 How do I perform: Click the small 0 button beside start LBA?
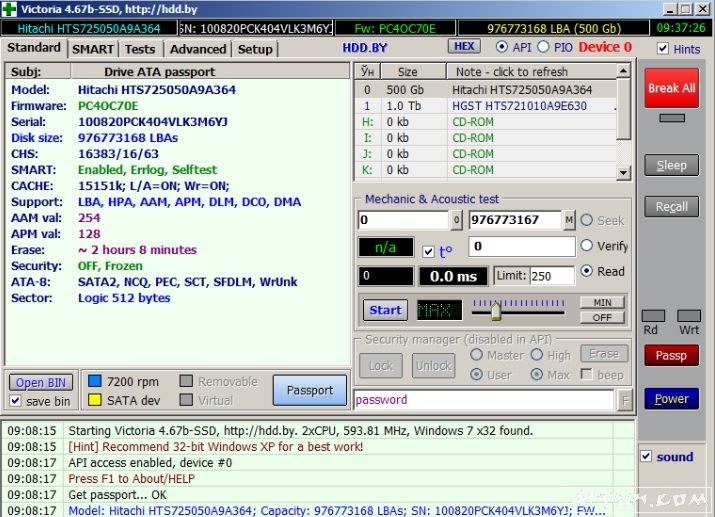click(456, 220)
